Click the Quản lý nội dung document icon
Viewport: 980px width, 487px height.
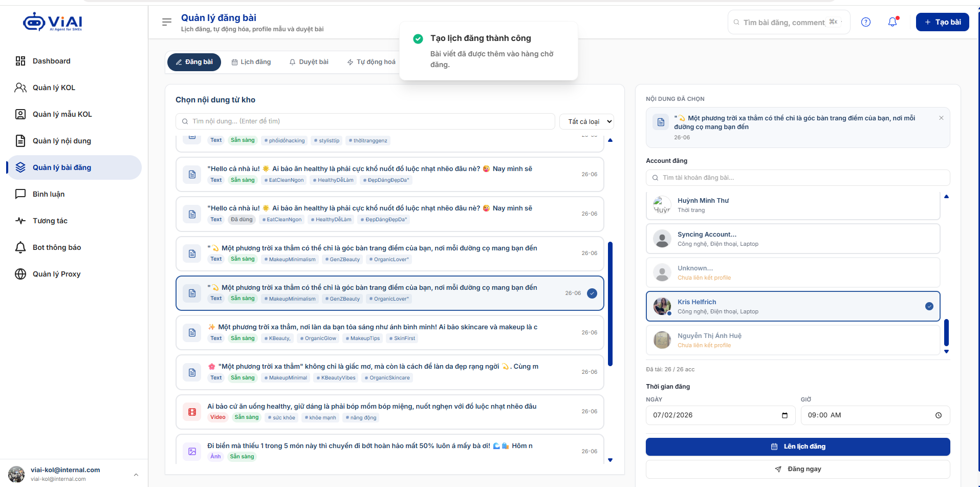(20, 141)
